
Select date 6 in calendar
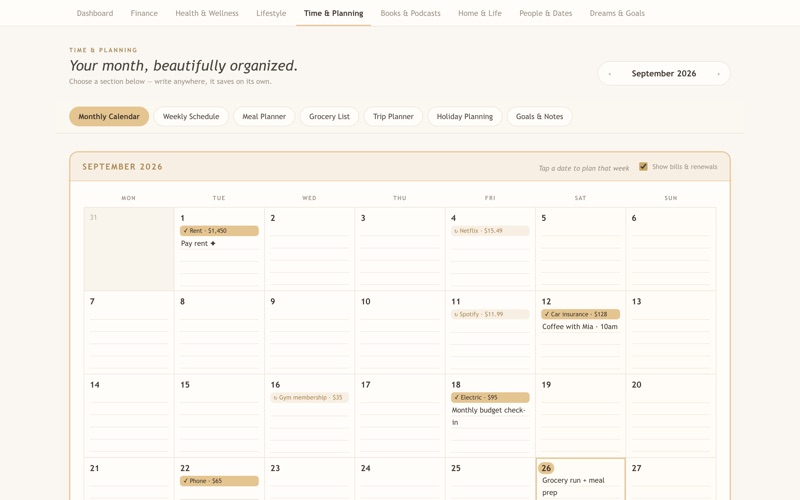tap(634, 218)
